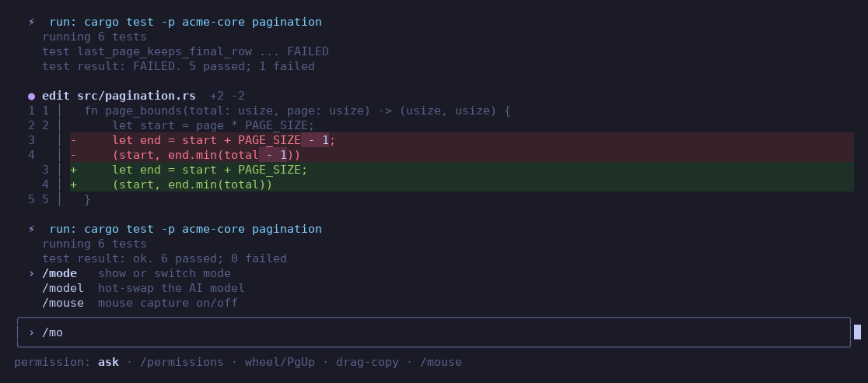This screenshot has height=383, width=868.
Task: Click the first 'run: cargo test -p acme-core pagination' line
Action: tap(185, 22)
